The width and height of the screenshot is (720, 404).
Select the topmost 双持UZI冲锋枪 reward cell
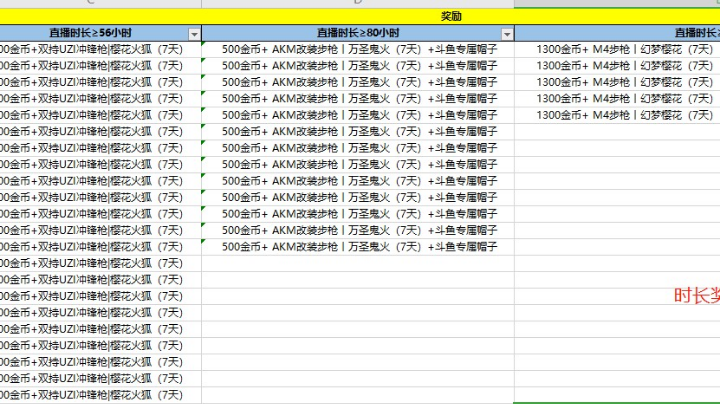[101, 49]
